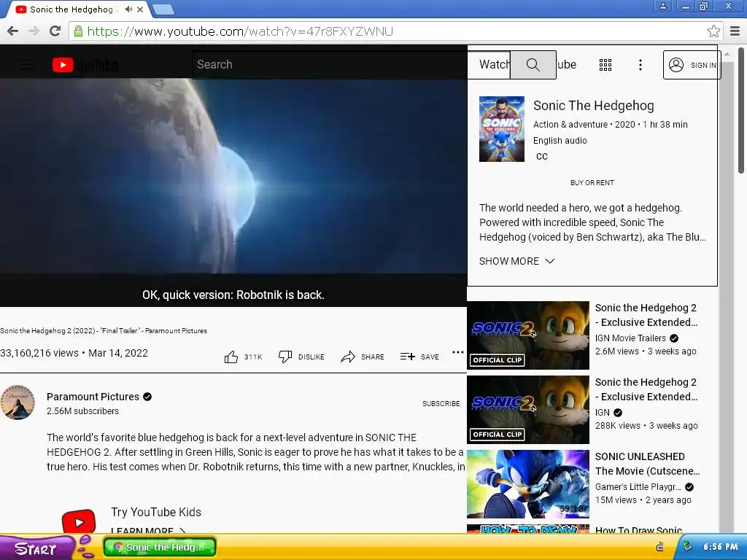Screen dimensions: 747x560
Task: Open Sonic The Hedgehog movie title
Action: coord(594,106)
